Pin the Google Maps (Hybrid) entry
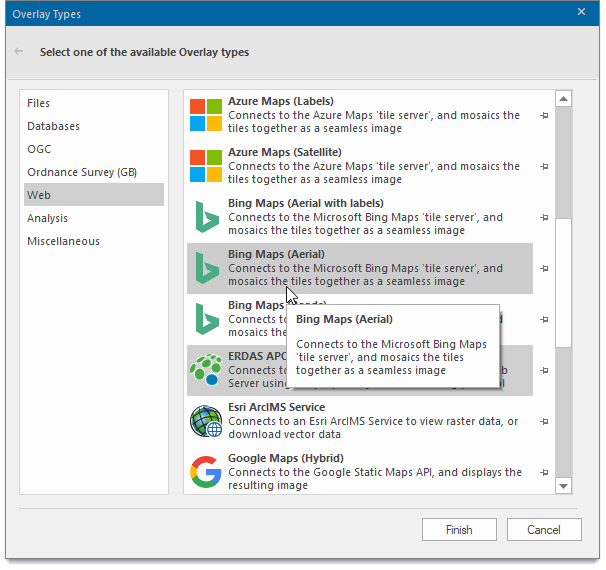Viewport: 606px width, 570px height. [x=544, y=473]
